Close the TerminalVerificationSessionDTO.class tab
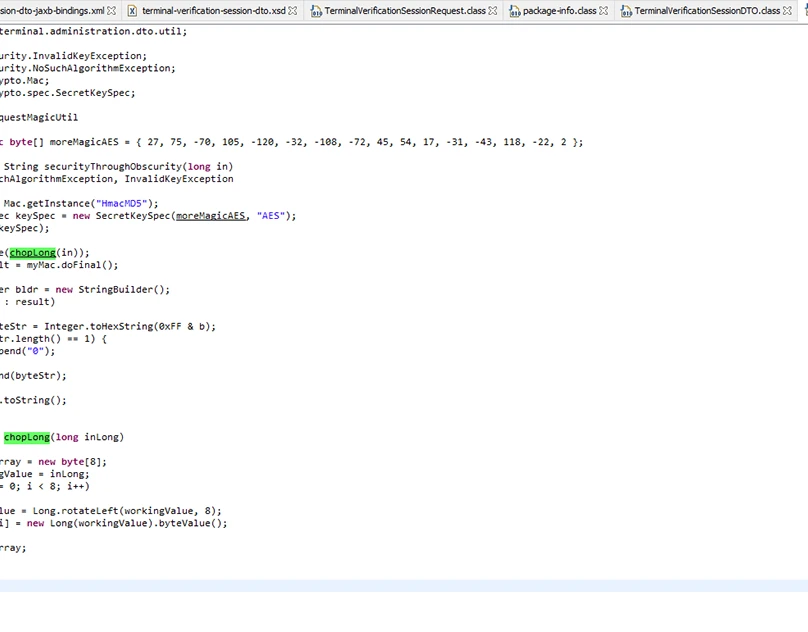The height and width of the screenshot is (632, 808). pos(788,11)
